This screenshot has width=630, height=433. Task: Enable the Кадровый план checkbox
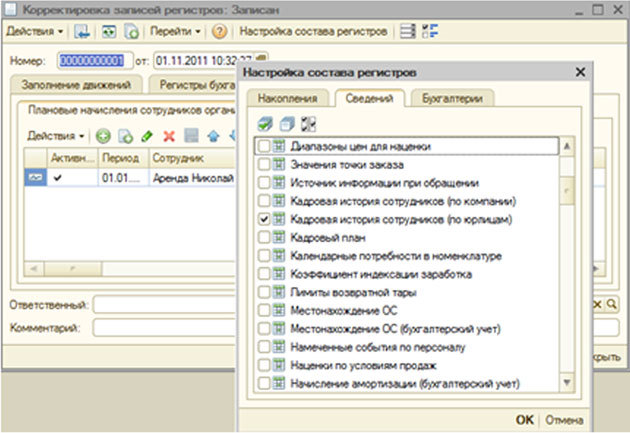(264, 237)
